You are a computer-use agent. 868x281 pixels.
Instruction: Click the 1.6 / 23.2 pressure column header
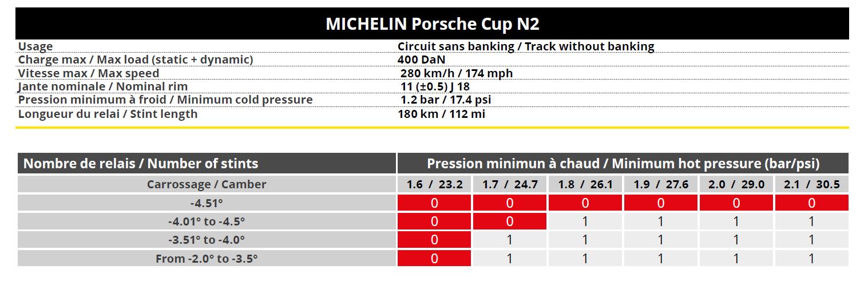pyautogui.click(x=434, y=184)
